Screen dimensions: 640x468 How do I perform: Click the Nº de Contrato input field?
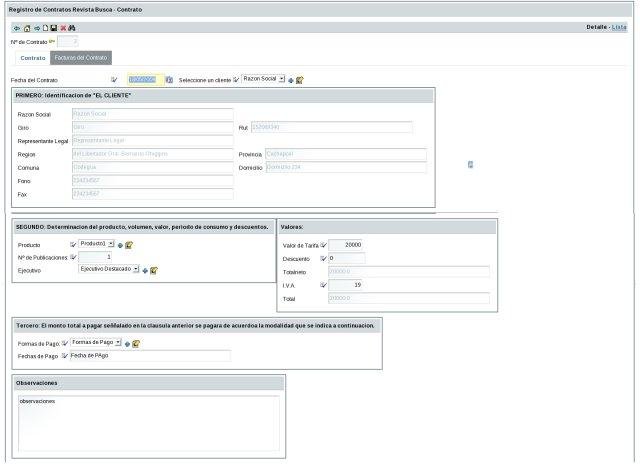coord(68,42)
